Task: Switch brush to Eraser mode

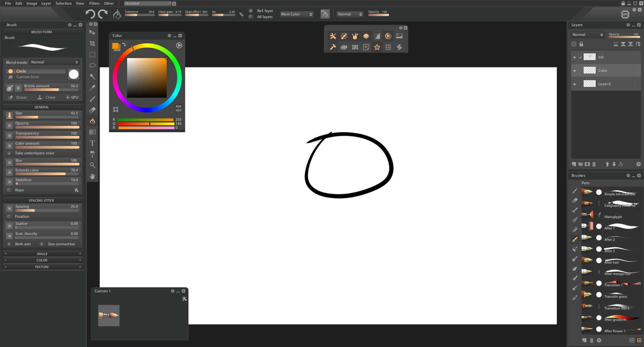Action: pyautogui.click(x=18, y=97)
